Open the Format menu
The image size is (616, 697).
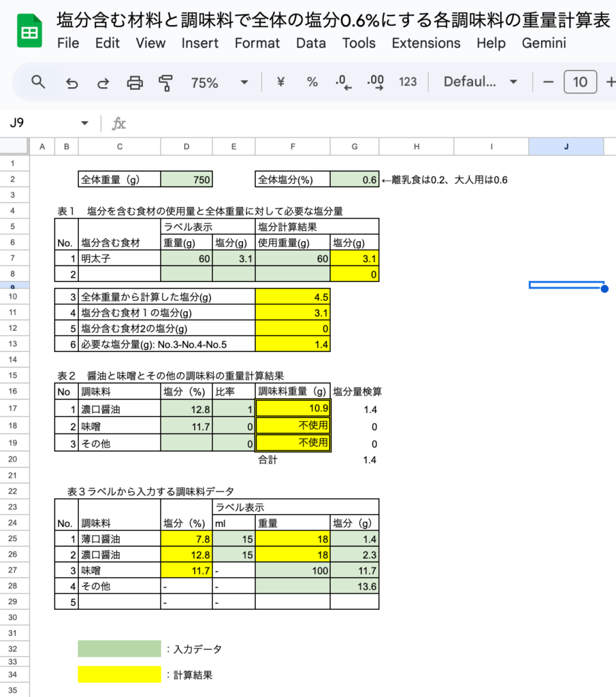click(x=257, y=43)
